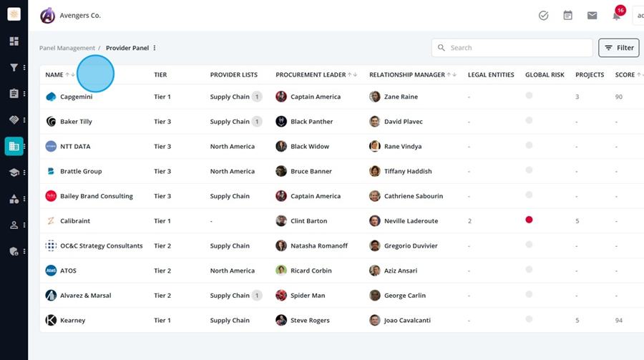Open the OC&C Strategy Consultants provider
Screen dimensions: 644x360
tap(102, 245)
